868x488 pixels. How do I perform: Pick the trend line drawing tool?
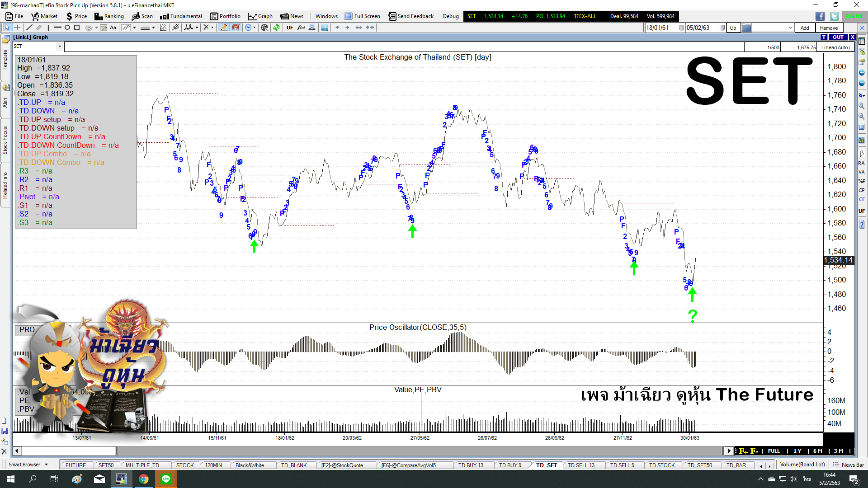pyautogui.click(x=30, y=28)
